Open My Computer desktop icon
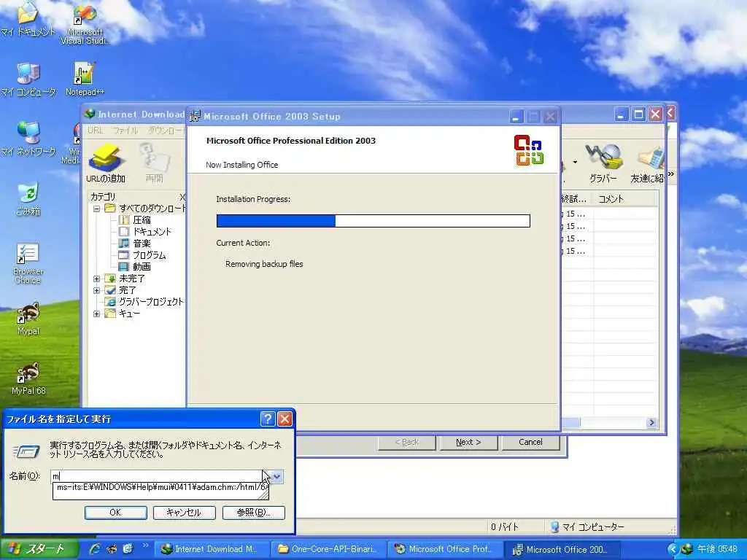 (x=28, y=79)
